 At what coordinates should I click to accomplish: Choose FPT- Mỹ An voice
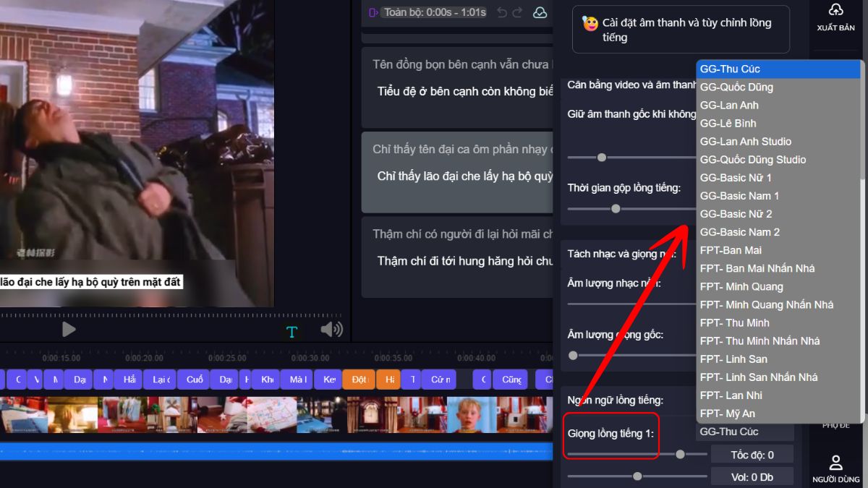pos(778,414)
